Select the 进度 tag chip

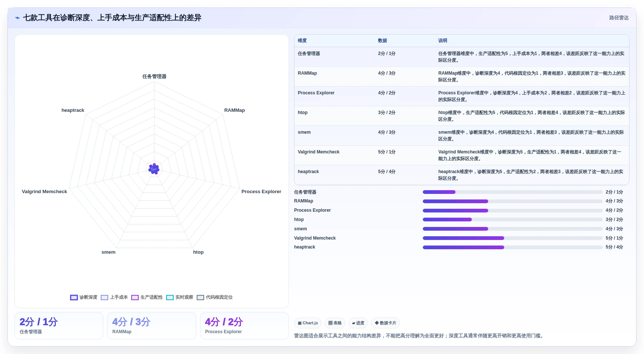358,323
